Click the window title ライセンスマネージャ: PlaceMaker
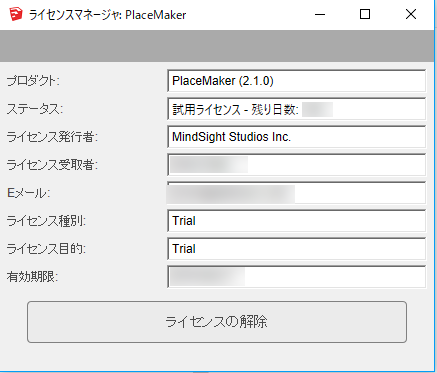Image resolution: width=437 pixels, height=373 pixels. tap(107, 15)
